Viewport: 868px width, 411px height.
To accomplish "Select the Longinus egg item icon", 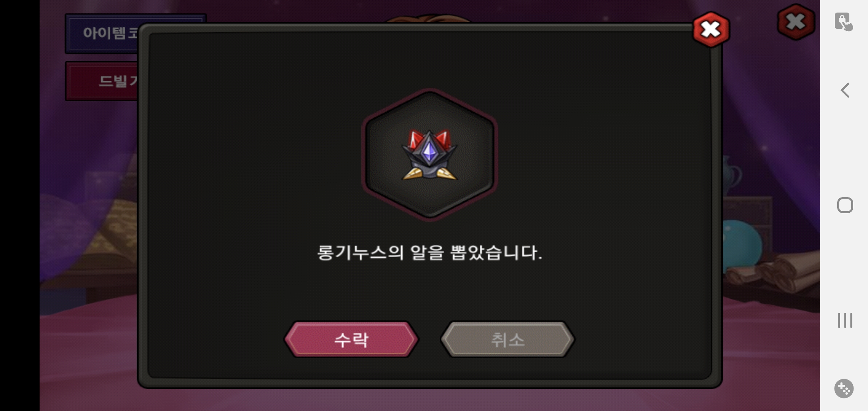I will pos(429,155).
